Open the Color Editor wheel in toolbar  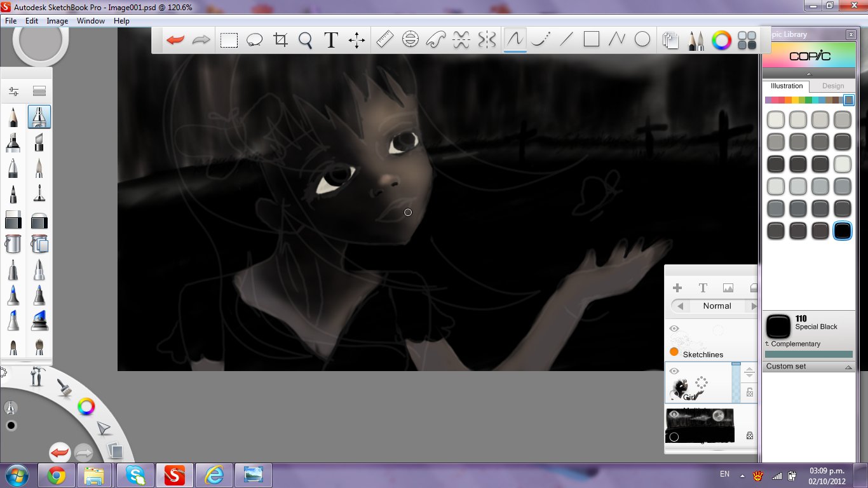(x=721, y=41)
